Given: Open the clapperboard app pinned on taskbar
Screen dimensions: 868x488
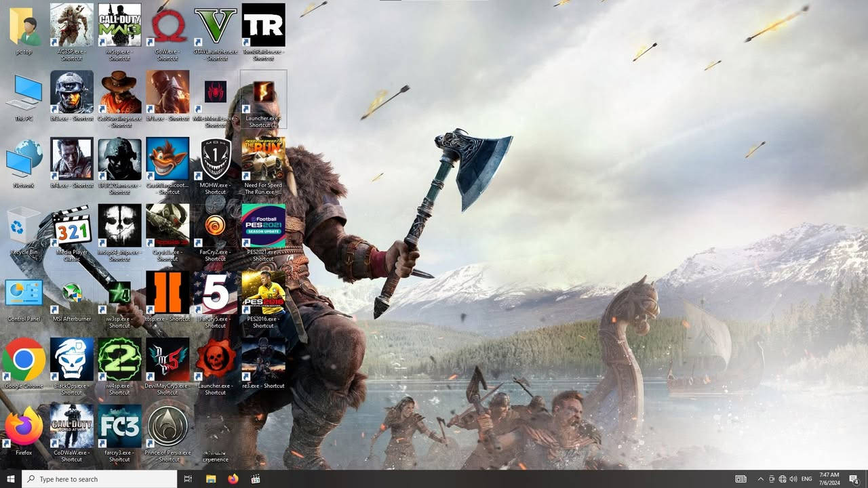Looking at the screenshot, I should 256,479.
